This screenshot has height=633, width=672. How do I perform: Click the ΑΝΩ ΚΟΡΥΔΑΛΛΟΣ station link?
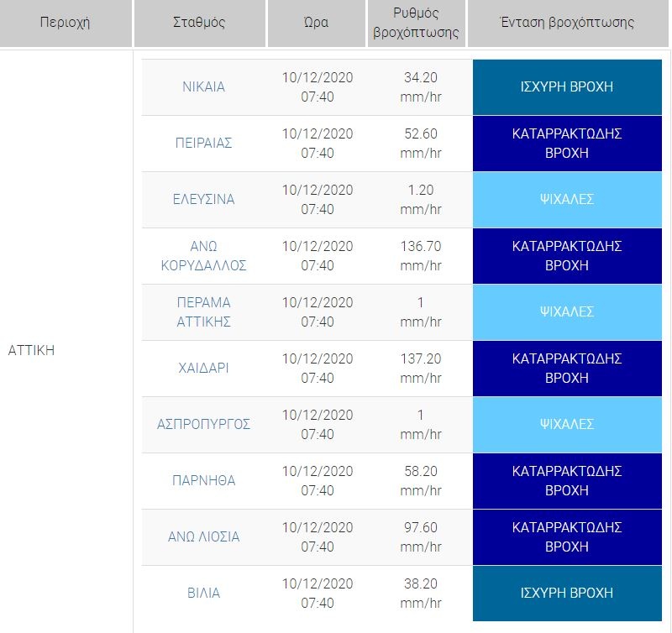(203, 255)
